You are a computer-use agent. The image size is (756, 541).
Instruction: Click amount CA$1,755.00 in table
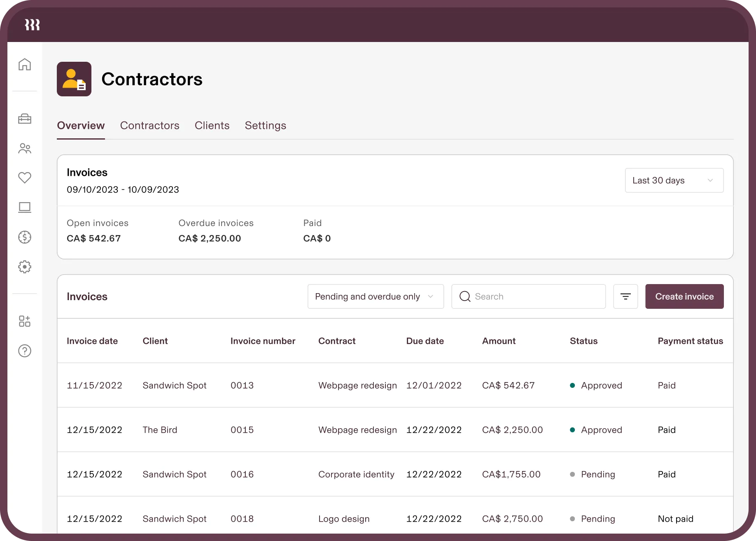pyautogui.click(x=511, y=474)
